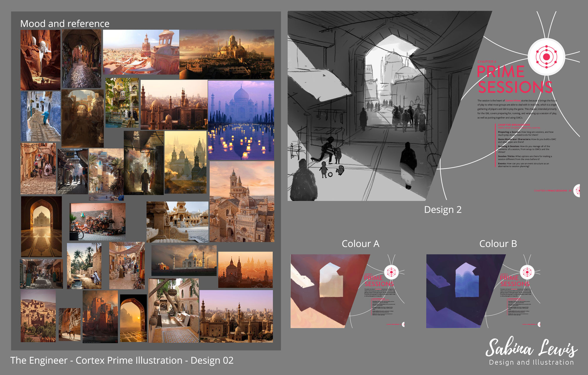Click the Colour B label
The height and width of the screenshot is (375, 588).
(x=498, y=244)
